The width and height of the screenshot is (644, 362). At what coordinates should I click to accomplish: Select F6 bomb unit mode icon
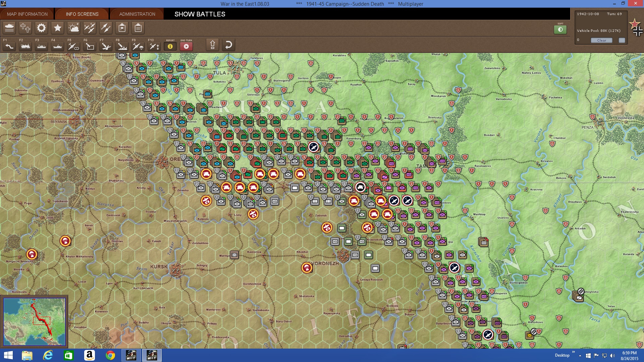(90, 46)
